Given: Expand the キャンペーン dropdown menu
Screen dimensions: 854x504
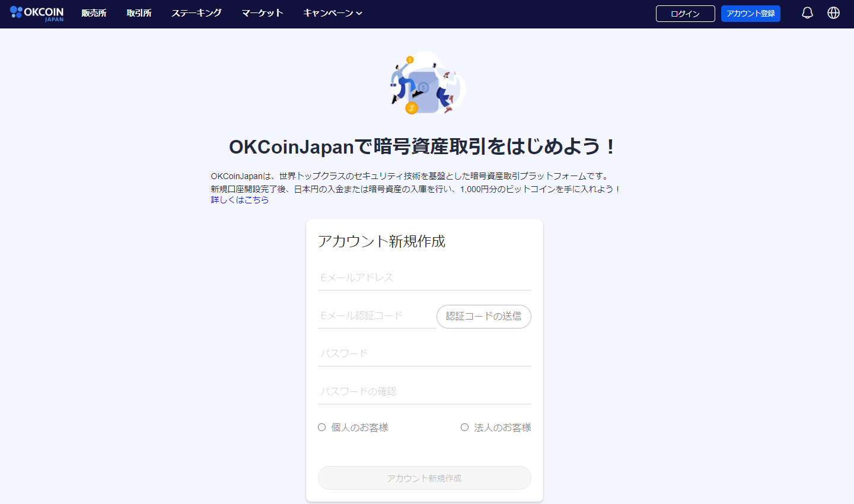Looking at the screenshot, I should pyautogui.click(x=332, y=13).
